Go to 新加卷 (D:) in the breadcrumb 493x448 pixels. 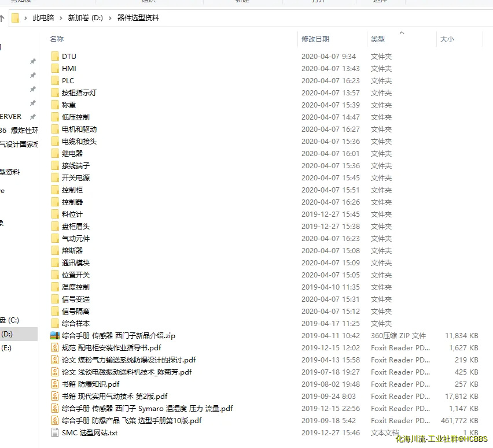pyautogui.click(x=86, y=18)
